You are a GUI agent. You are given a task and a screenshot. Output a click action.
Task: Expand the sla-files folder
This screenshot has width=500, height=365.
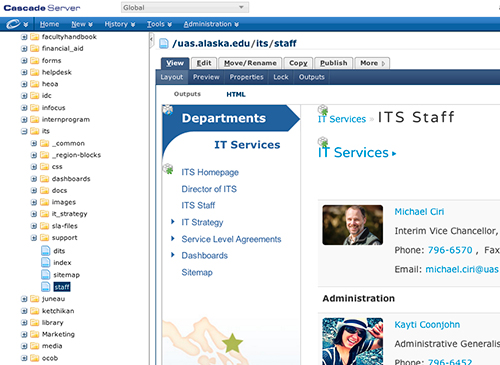(x=34, y=226)
